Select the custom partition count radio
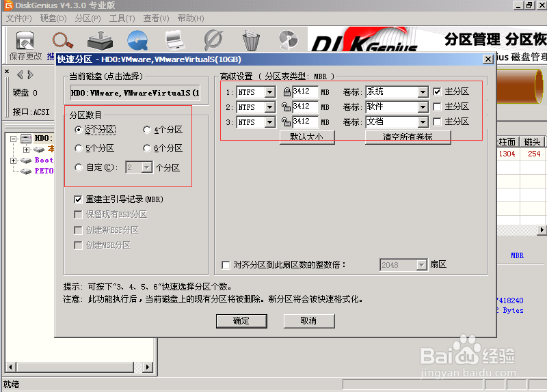 pos(79,167)
